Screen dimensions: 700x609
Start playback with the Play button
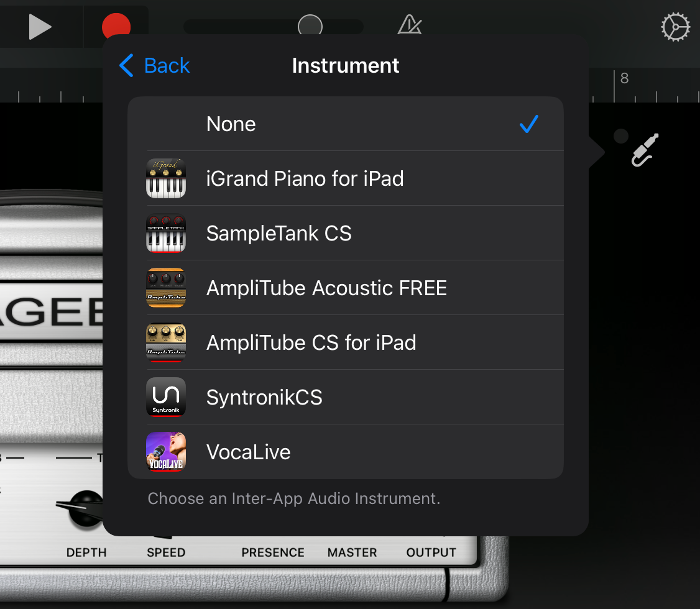(40, 27)
